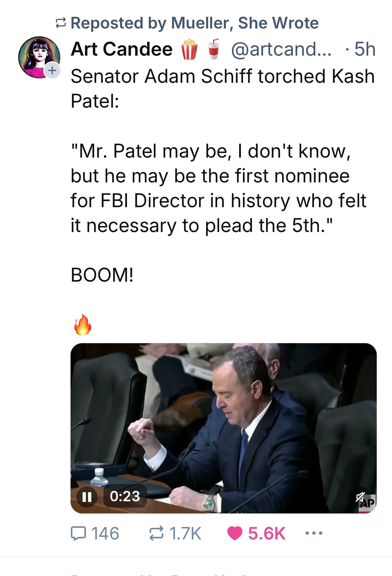Repost using the 1.7K arrows icon

coord(156,533)
